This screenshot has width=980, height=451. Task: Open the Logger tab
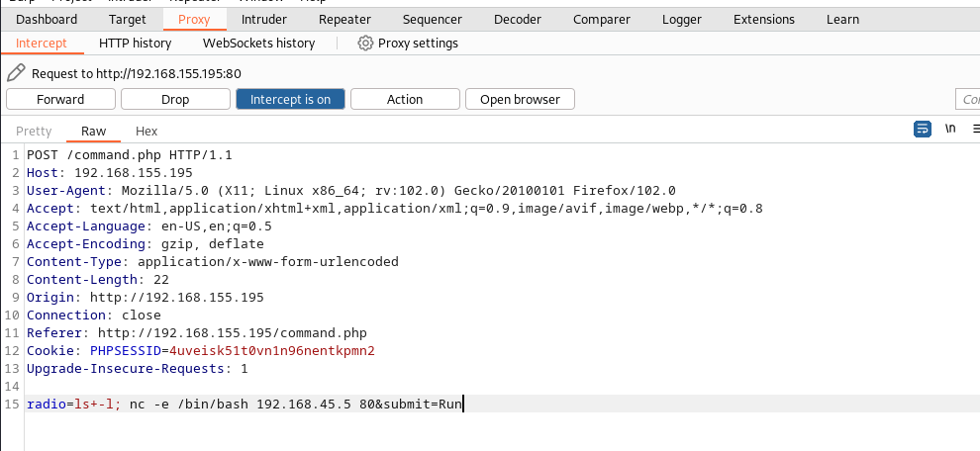[682, 20]
